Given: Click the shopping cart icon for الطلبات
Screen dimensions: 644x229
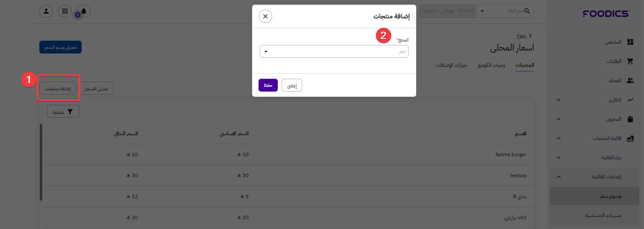Looking at the screenshot, I should tap(630, 61).
